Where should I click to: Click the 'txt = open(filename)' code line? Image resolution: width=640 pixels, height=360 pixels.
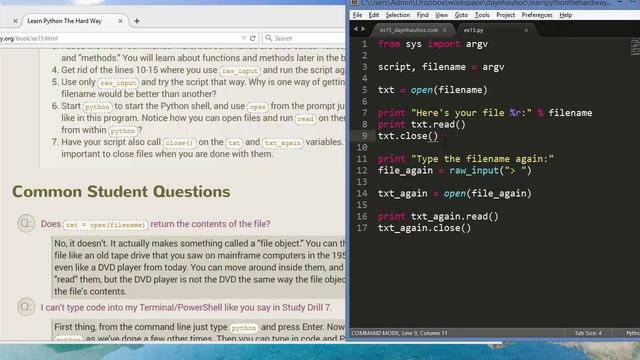[433, 90]
